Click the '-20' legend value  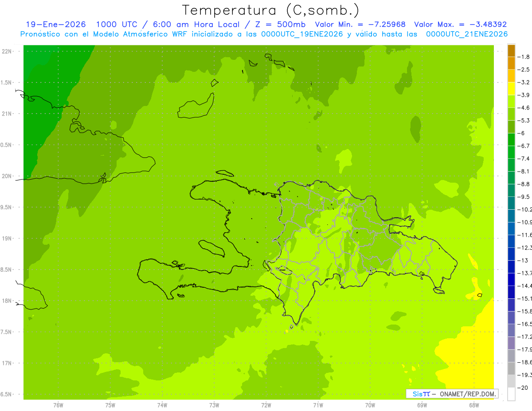click(523, 388)
